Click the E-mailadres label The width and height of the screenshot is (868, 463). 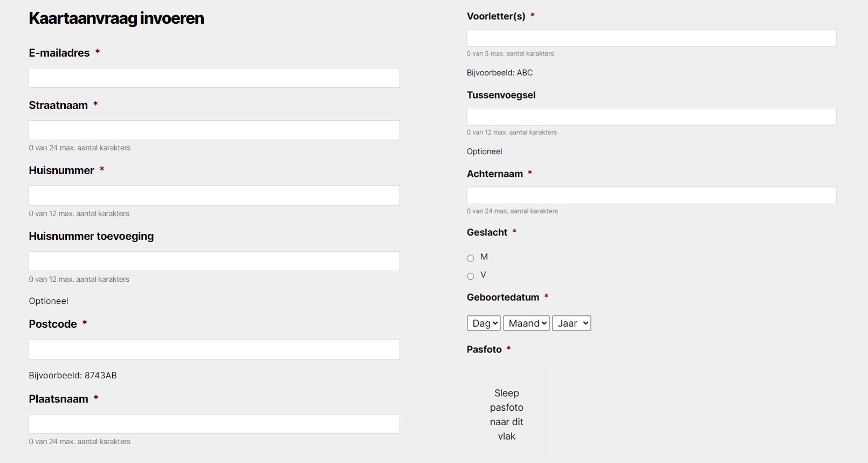59,53
